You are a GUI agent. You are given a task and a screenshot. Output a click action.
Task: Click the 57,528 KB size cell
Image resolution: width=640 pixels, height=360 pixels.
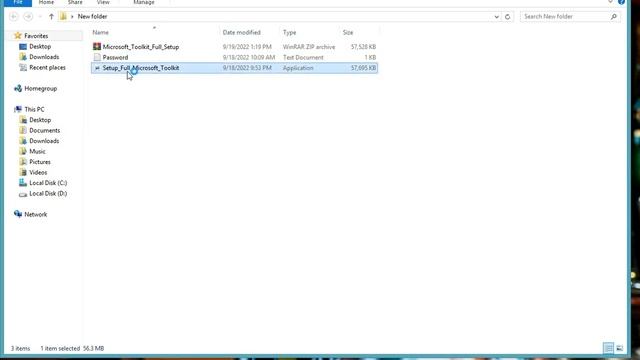[x=363, y=47]
